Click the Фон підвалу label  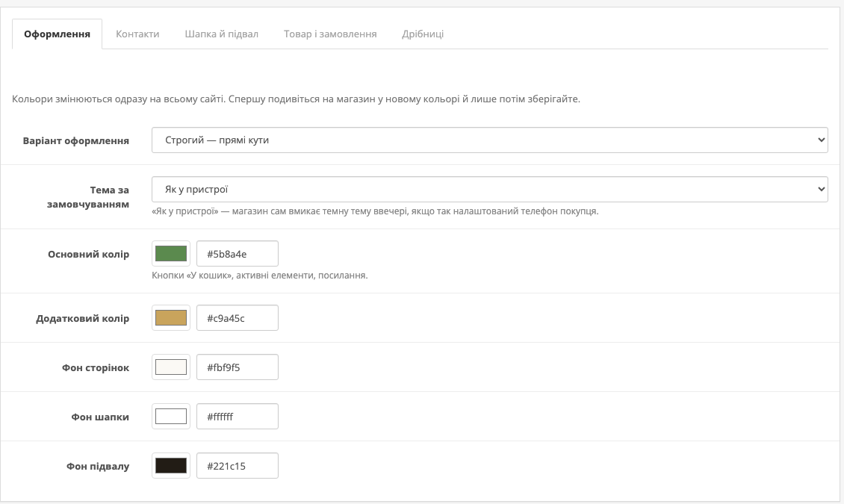pos(97,467)
